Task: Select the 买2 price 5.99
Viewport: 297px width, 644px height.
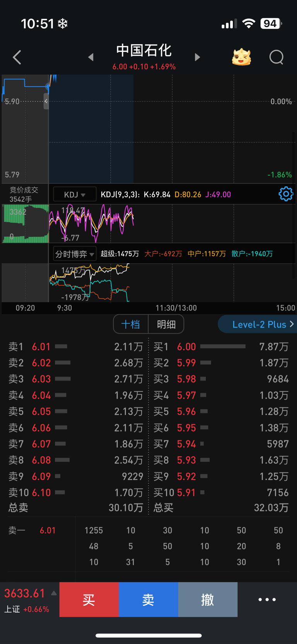Action: point(186,363)
